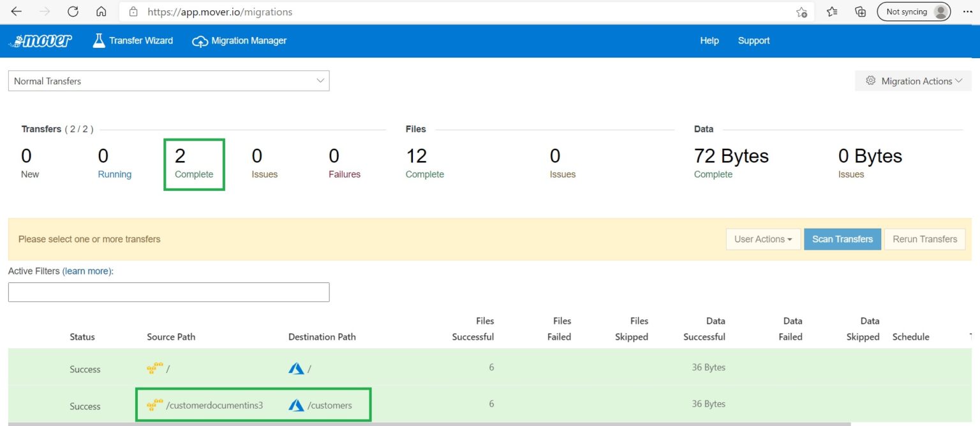This screenshot has height=426, width=980.
Task: Select the /customerdocumentins3 source path
Action: pyautogui.click(x=214, y=405)
